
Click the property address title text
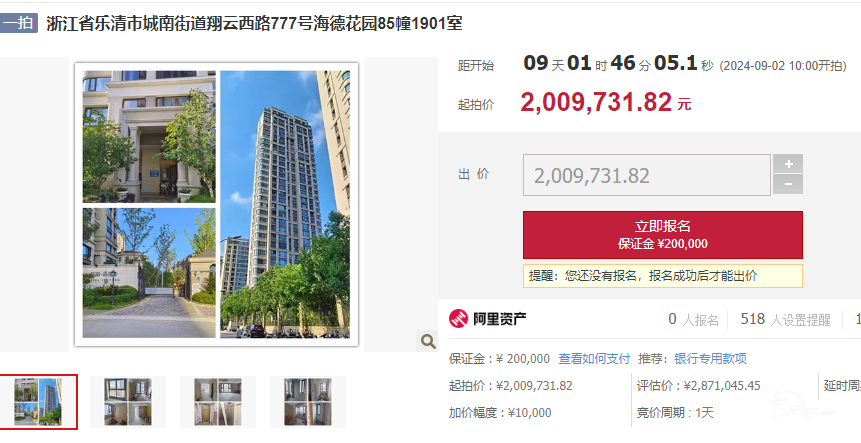(x=254, y=24)
